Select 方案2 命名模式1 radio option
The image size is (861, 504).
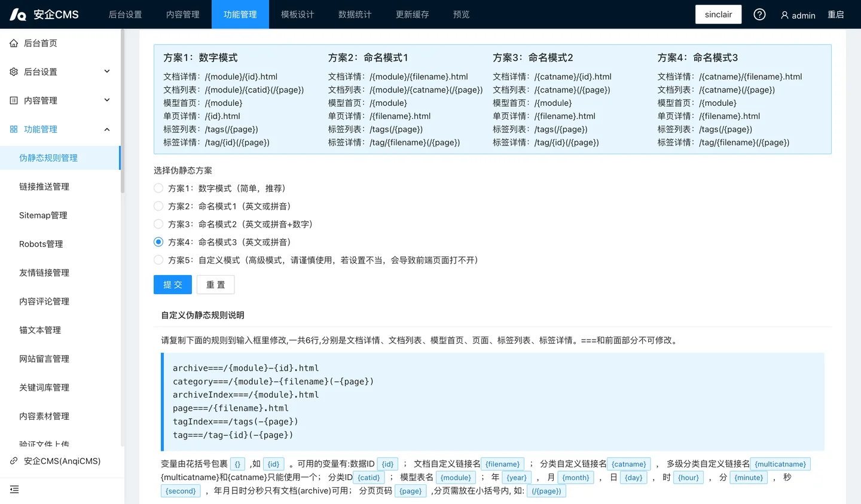click(158, 206)
